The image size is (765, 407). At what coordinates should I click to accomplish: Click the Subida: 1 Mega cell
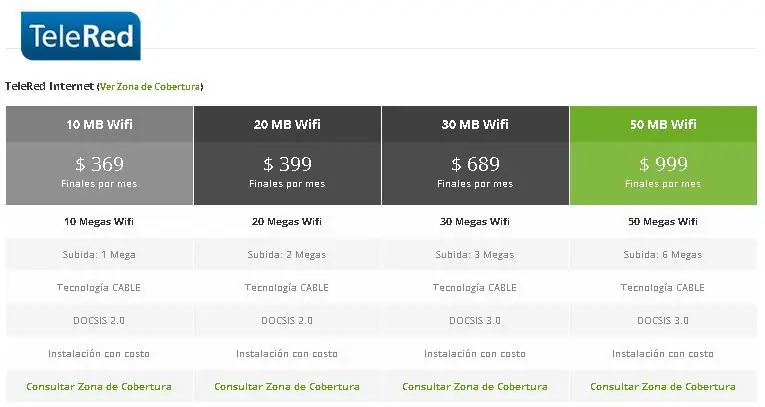(x=99, y=255)
